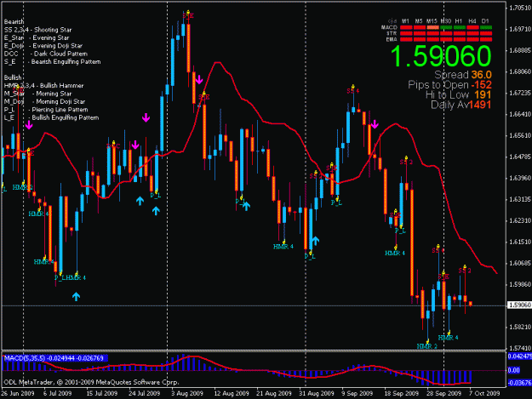Click the orange MACD cell under M15
The width and height of the screenshot is (532, 399).
click(x=432, y=27)
